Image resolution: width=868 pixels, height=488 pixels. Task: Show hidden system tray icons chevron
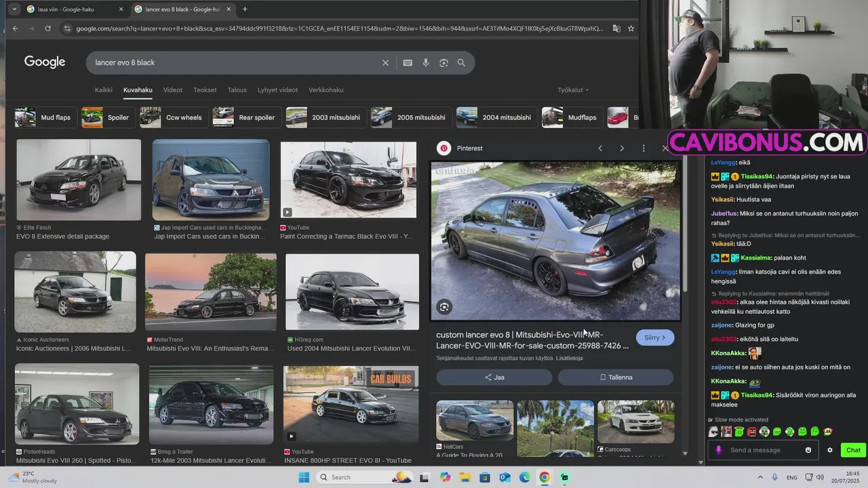pyautogui.click(x=760, y=477)
